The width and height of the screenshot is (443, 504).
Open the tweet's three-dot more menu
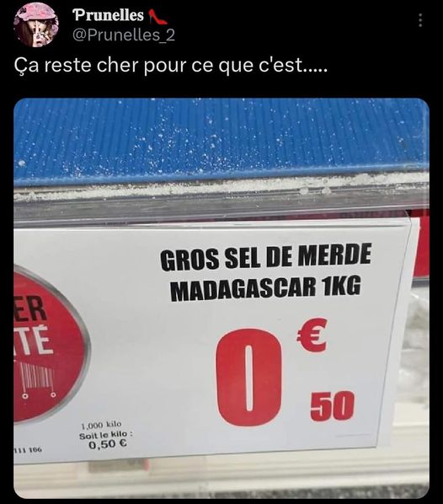click(420, 20)
